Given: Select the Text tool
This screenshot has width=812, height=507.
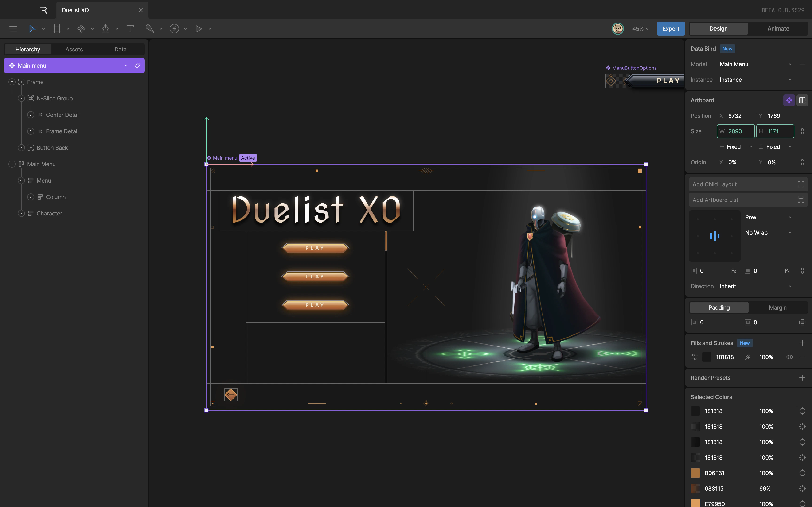Looking at the screenshot, I should pos(130,29).
